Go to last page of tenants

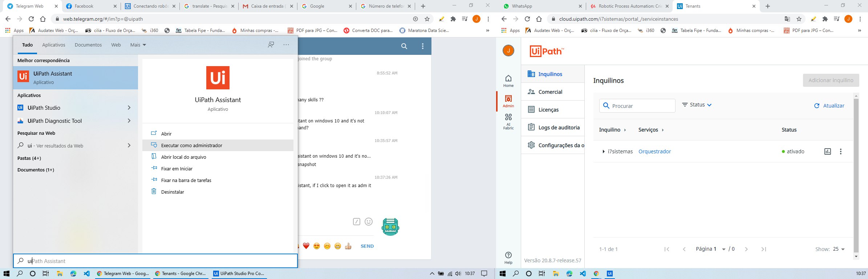764,249
